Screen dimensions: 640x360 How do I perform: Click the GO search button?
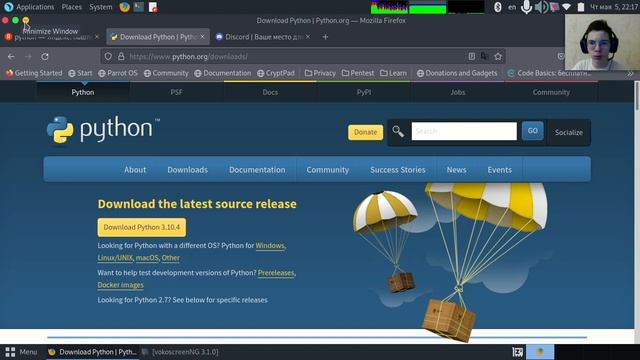(x=532, y=131)
